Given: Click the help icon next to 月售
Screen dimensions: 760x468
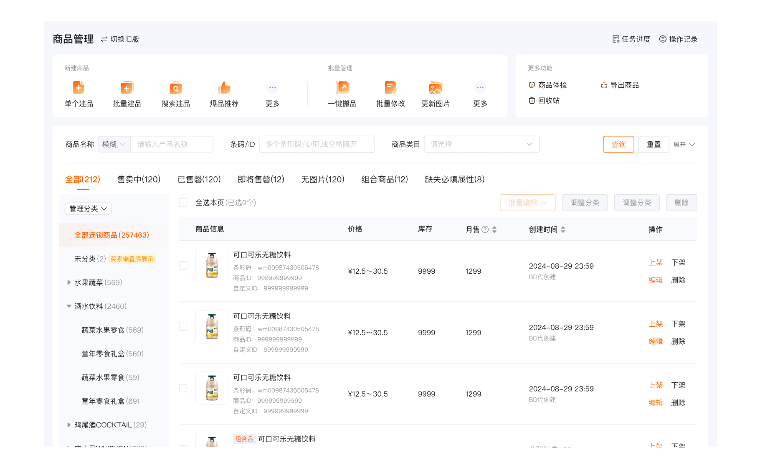Looking at the screenshot, I should coord(485,230).
